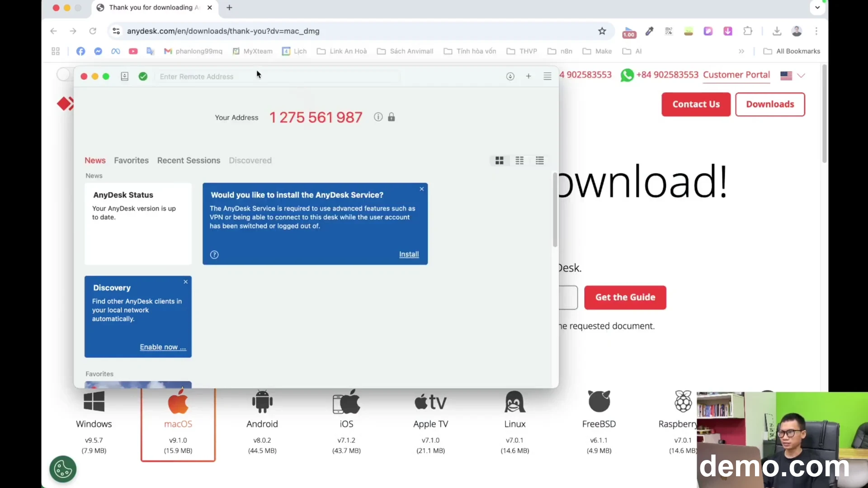
Task: Open the AnyDesk address book icon
Action: (125, 76)
